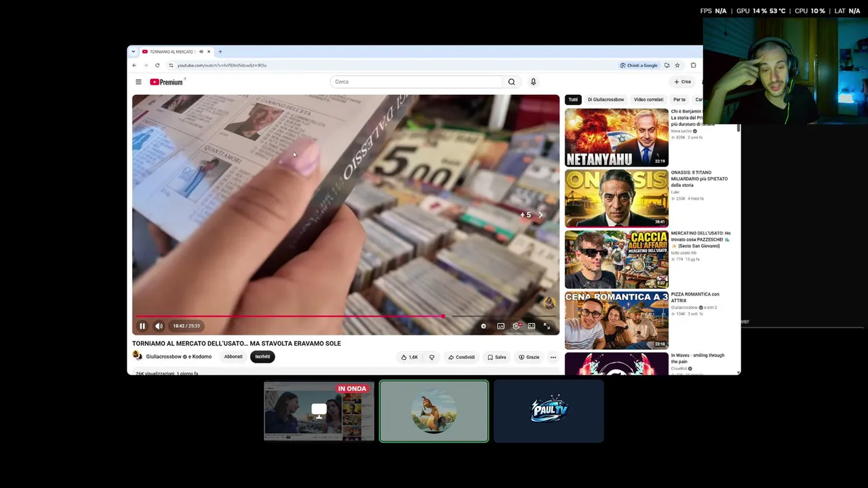
Task: Open the ONASSIS video thumbnail
Action: 616,199
